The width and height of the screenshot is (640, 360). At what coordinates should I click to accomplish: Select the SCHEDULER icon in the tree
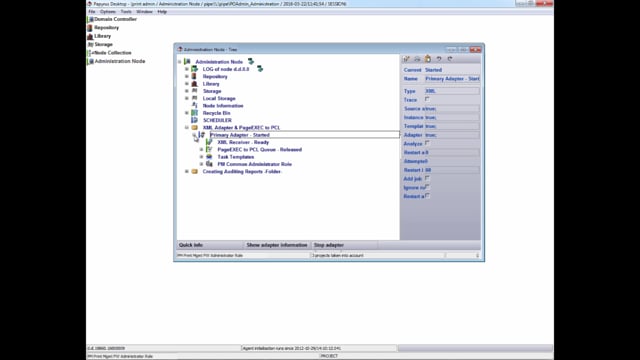click(x=195, y=120)
